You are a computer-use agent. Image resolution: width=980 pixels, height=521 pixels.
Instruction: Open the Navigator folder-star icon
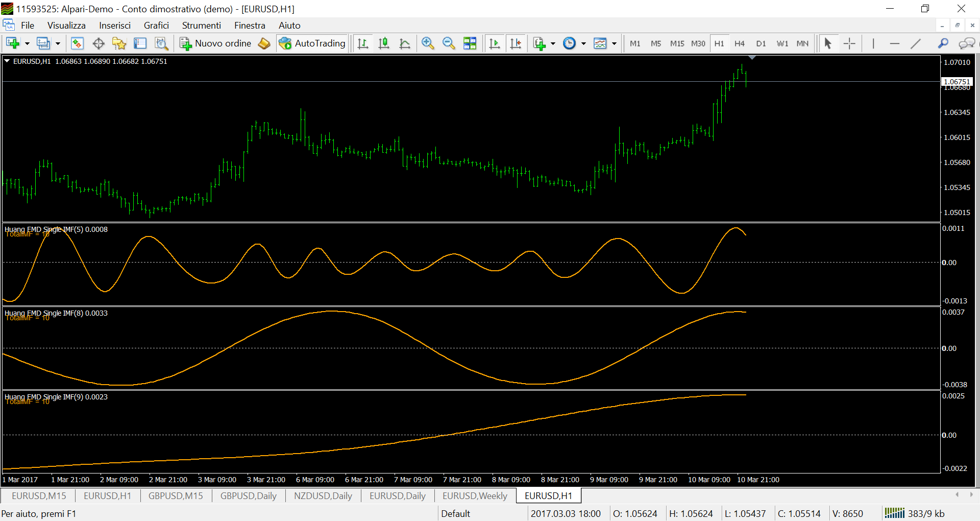(x=119, y=43)
